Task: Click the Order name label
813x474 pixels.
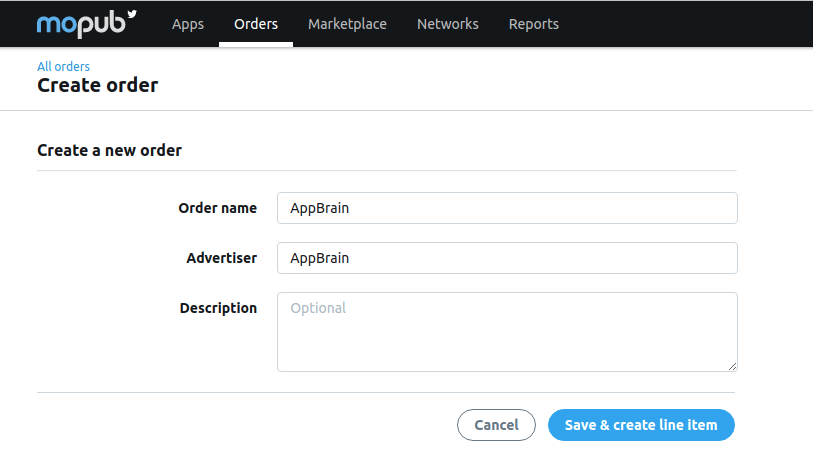Action: click(x=218, y=208)
